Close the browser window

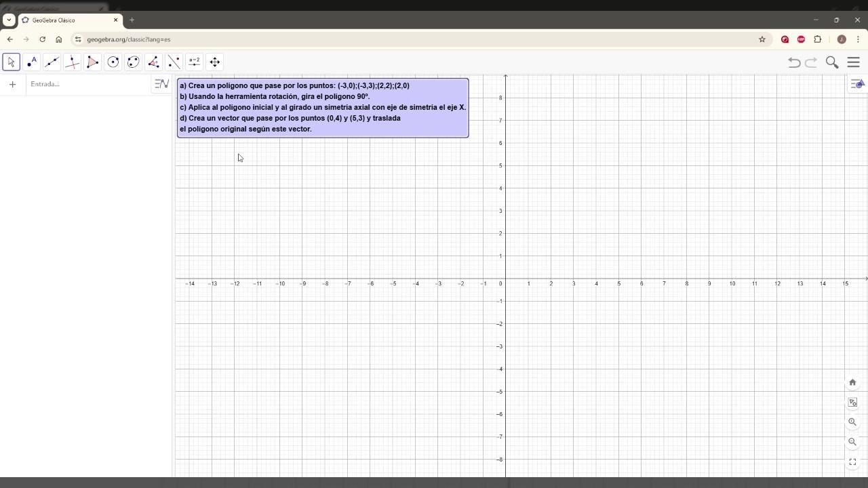click(857, 20)
